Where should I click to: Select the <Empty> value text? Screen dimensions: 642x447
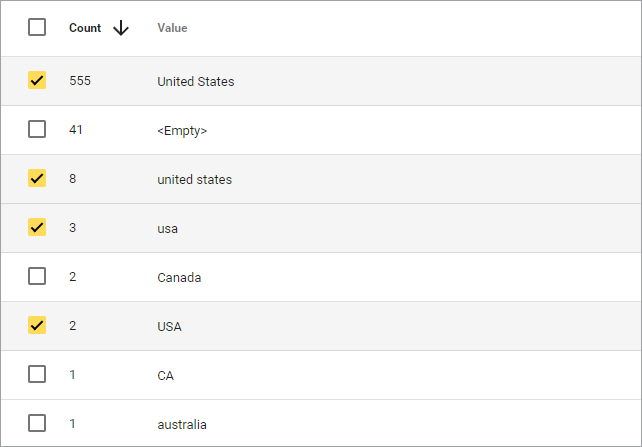tap(182, 130)
